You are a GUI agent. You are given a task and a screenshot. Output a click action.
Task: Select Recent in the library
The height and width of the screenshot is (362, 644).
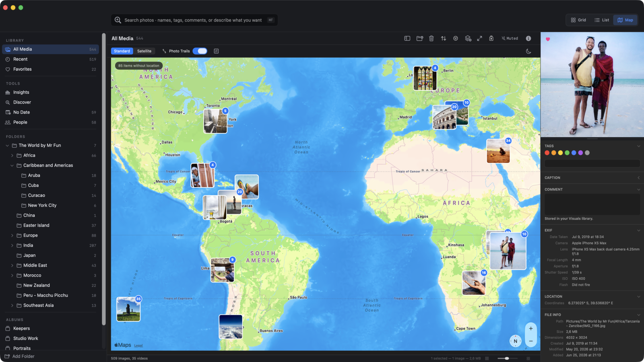point(51,59)
